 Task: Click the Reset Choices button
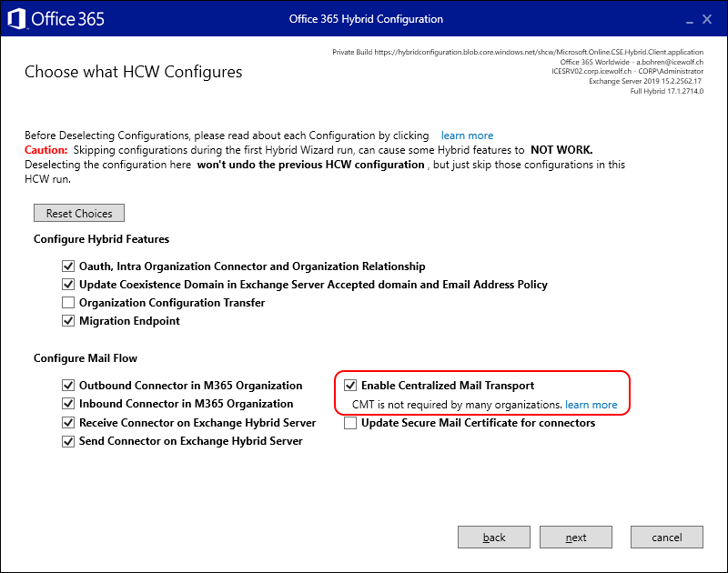tap(79, 213)
